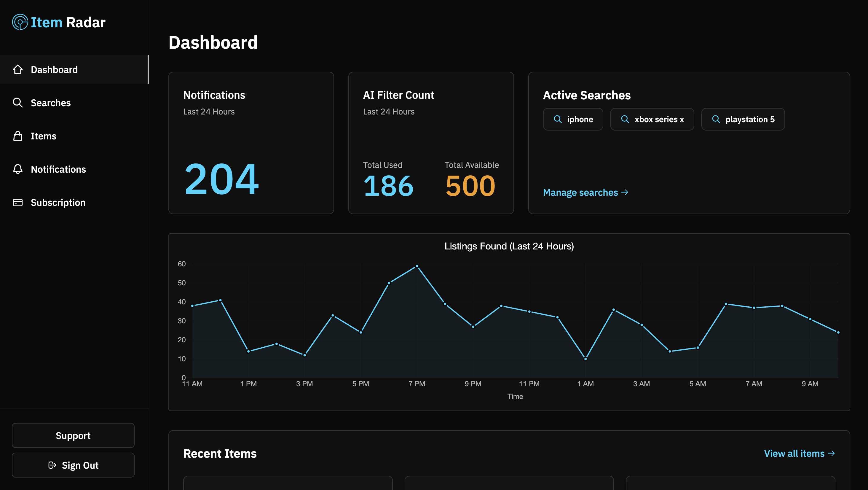Screen dimensions: 868x490
Task: Follow the View all items link
Action: [x=799, y=453]
